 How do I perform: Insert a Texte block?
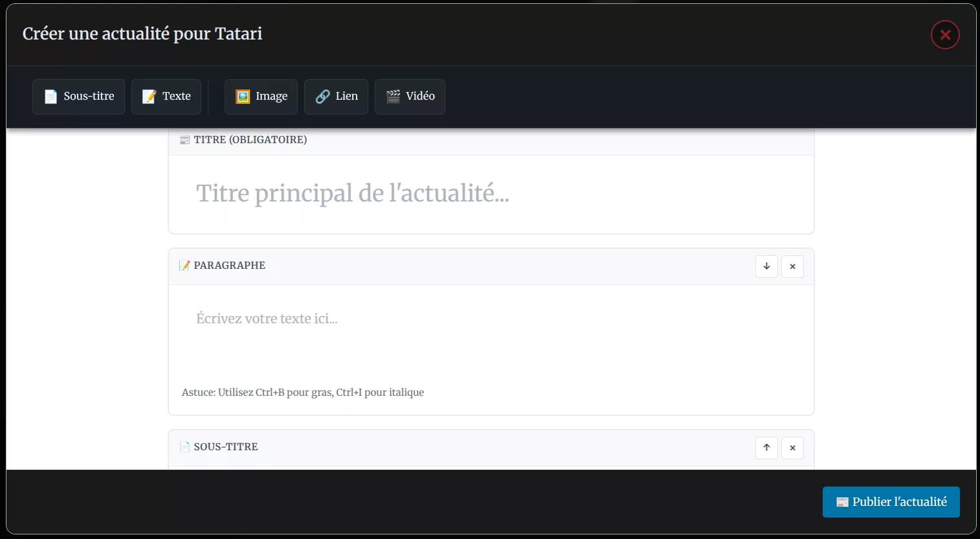pyautogui.click(x=166, y=97)
